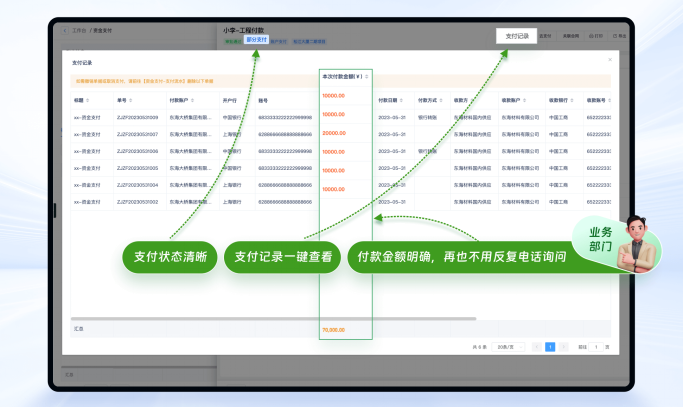
Task: Sort by the 付款账户 column sort icon
Action: pos(193,100)
